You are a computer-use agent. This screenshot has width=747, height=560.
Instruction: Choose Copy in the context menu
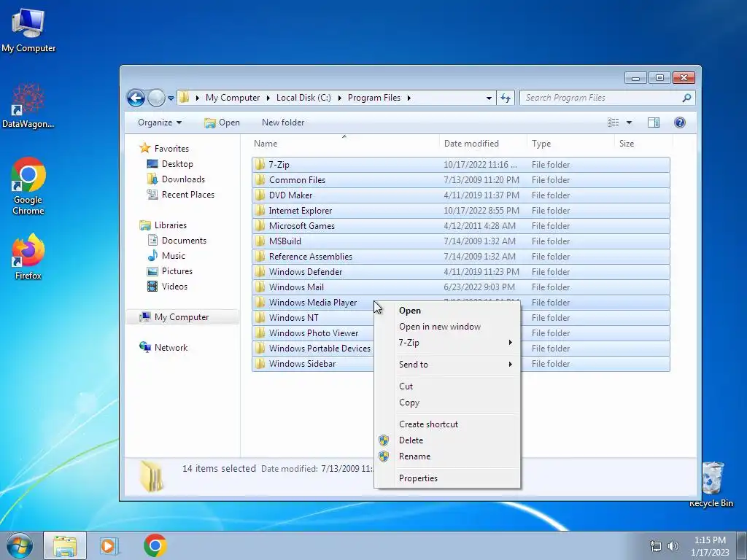click(447, 402)
